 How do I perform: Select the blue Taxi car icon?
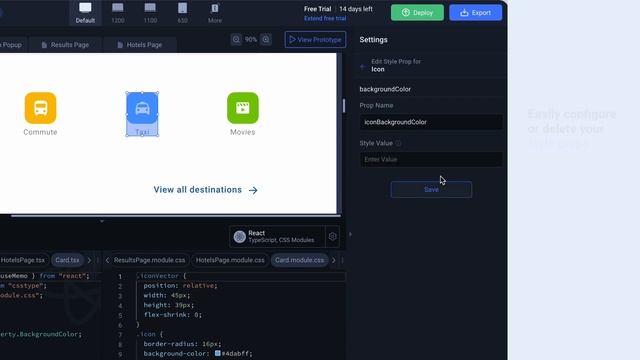[142, 108]
